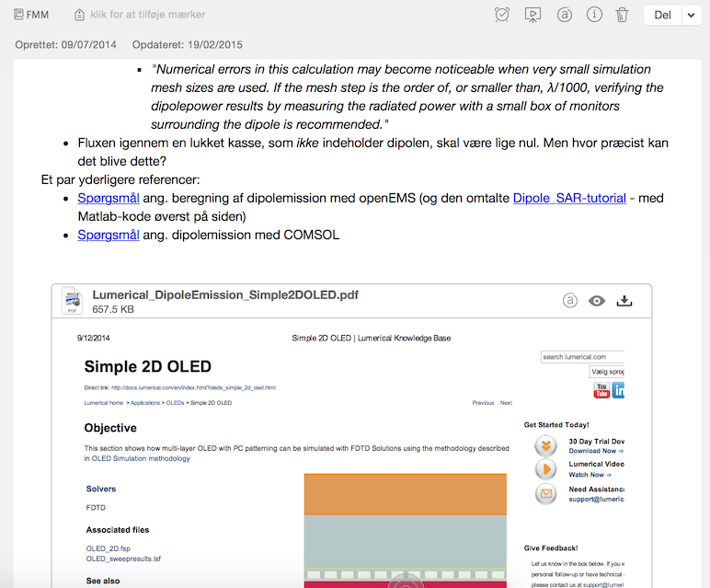Click the orange play video icon

(546, 469)
